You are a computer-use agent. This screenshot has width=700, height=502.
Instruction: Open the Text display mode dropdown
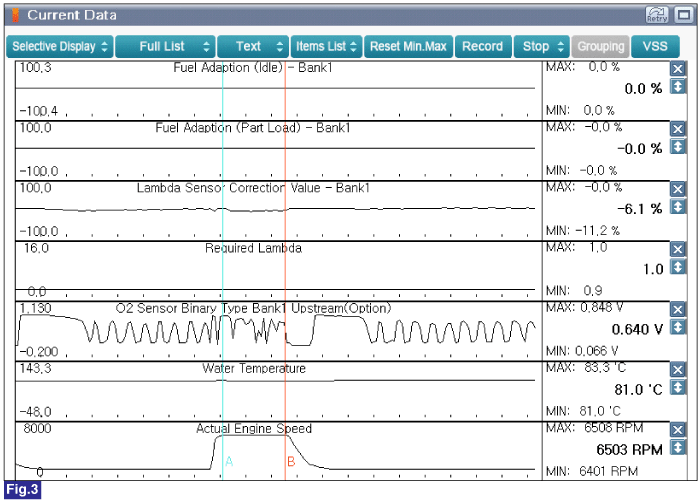[253, 46]
